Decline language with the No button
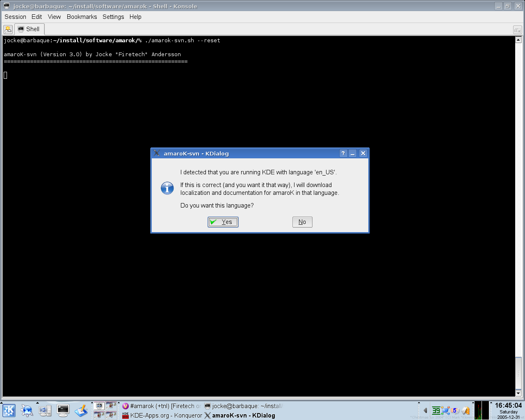Viewport: 525px width, 420px height. click(x=302, y=222)
